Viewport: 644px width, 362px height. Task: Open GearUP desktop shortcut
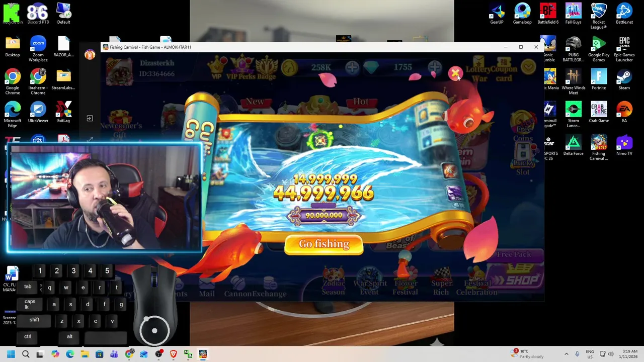point(497,14)
